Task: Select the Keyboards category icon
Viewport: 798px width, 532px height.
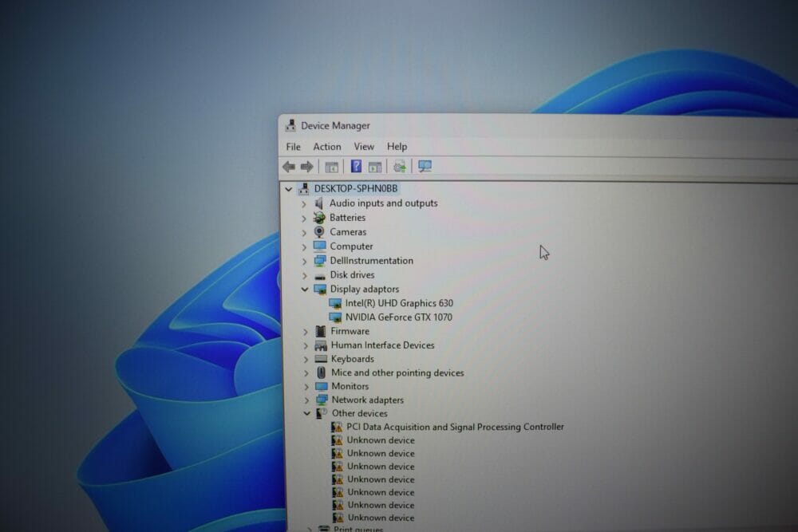Action: (x=321, y=359)
